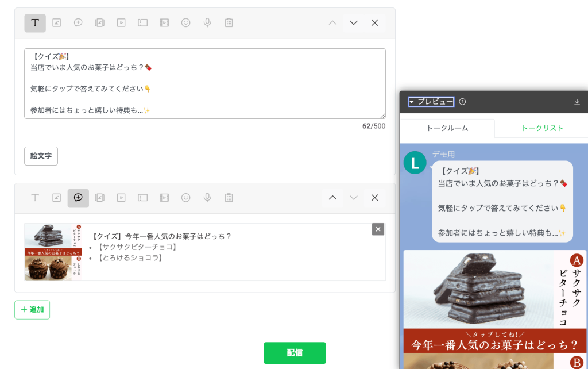Select the research clipboard icon in the second toolbar
The image size is (588, 369).
pyautogui.click(x=229, y=198)
